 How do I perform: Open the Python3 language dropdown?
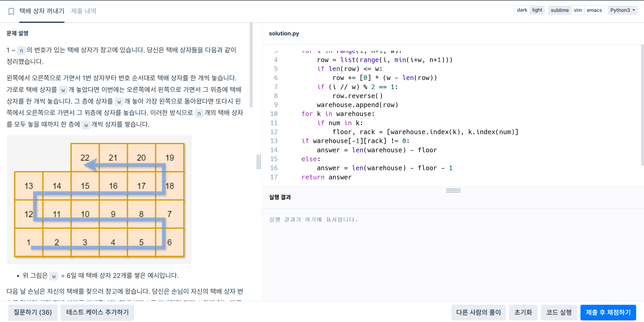[x=622, y=10]
